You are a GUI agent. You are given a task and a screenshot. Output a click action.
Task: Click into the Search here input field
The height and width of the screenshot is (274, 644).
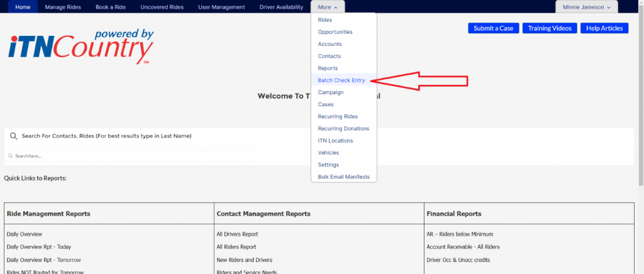132,156
